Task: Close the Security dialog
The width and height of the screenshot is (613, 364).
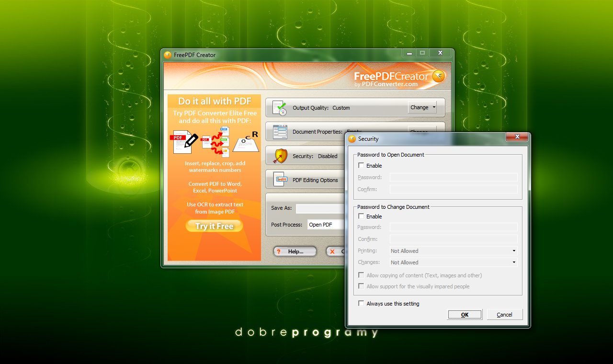Action: 517,137
